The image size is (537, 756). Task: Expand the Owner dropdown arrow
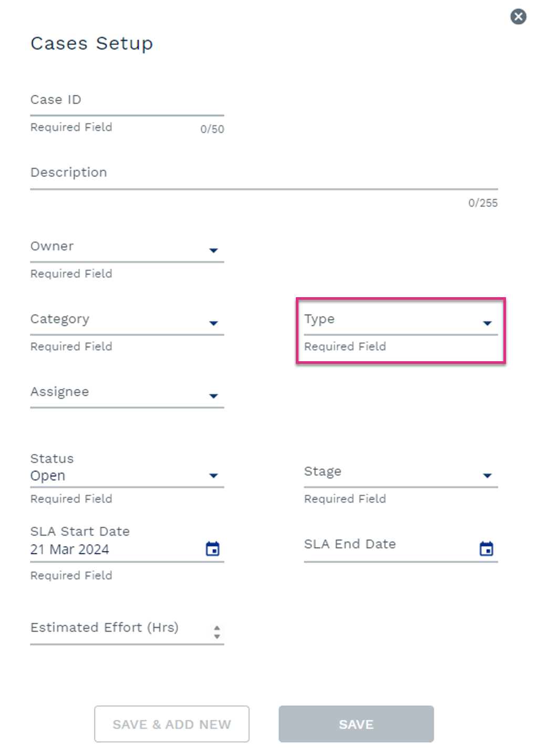[213, 250]
